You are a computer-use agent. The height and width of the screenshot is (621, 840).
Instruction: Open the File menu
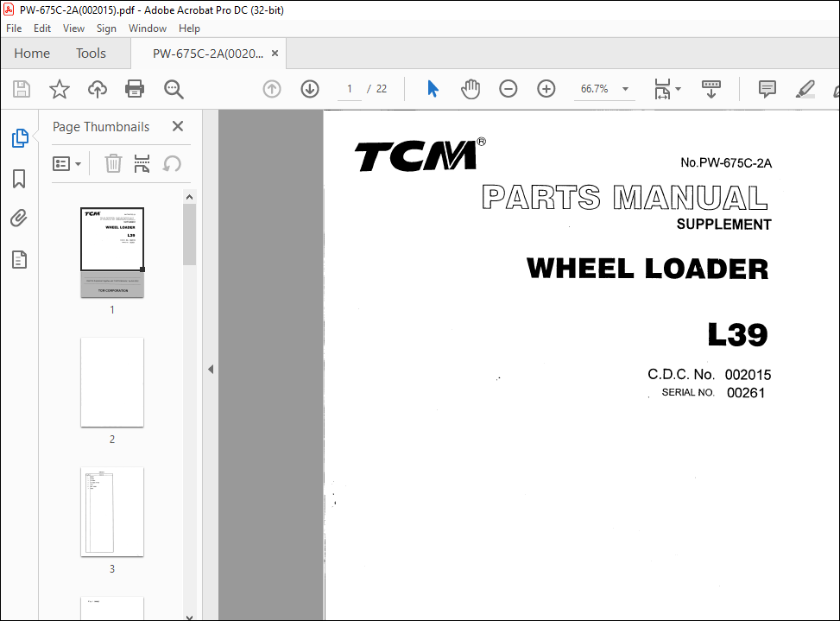point(14,29)
